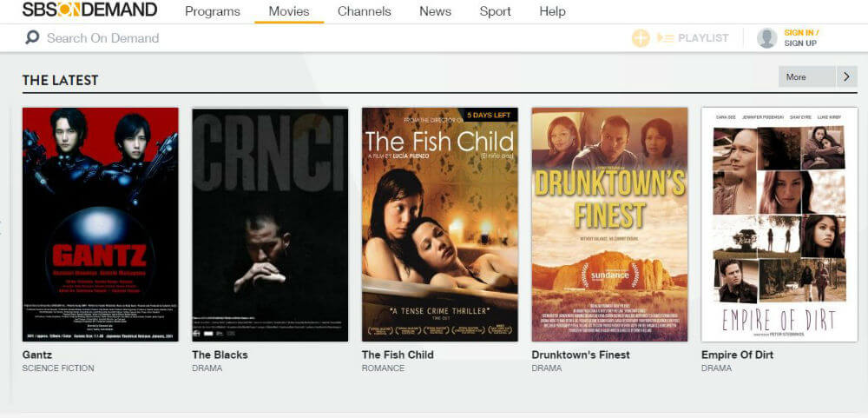This screenshot has height=418, width=868.
Task: Open the Movies tab
Action: point(289,11)
